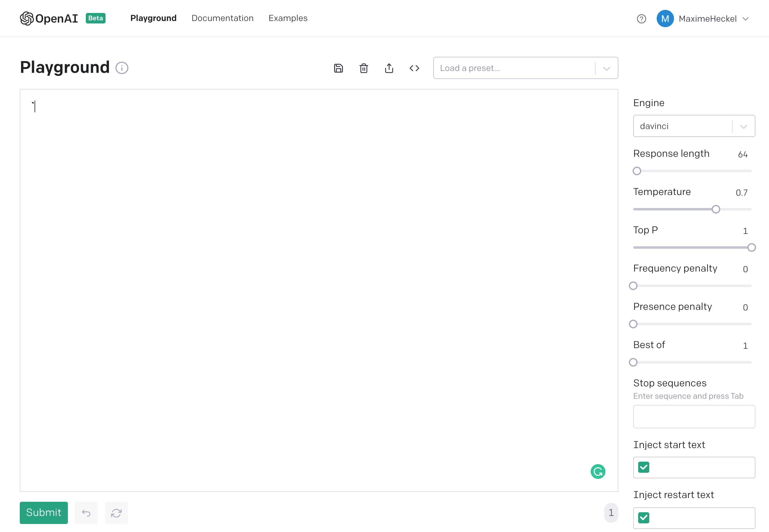Image resolution: width=769 pixels, height=532 pixels.
Task: Click the regenerate refresh button
Action: pos(116,513)
